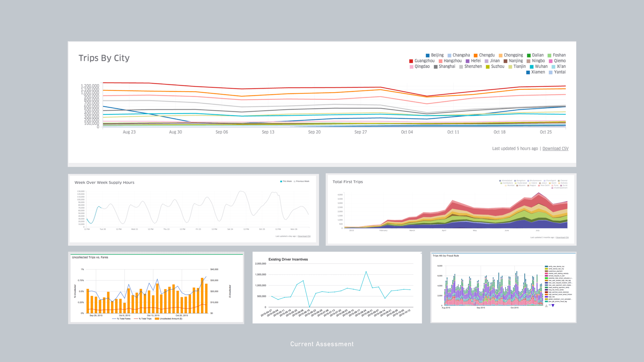This screenshot has width=644, height=362.
Task: Select high_sentinel_score_sherlock legend item
Action: 557,292
